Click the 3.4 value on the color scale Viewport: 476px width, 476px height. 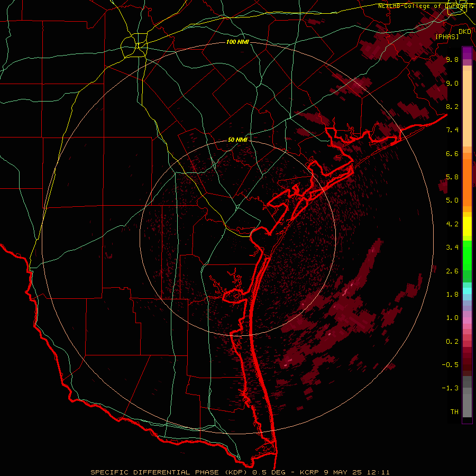click(x=452, y=248)
